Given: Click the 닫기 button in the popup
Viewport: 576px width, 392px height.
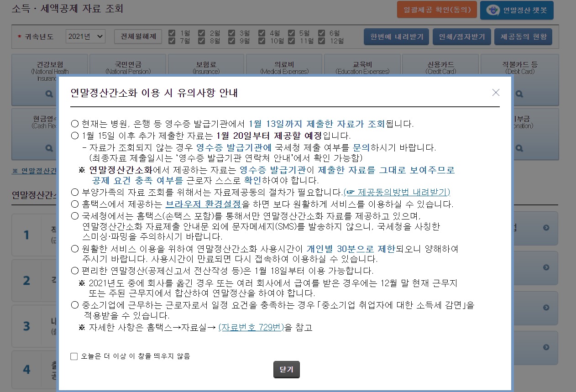Looking at the screenshot, I should coord(287,370).
